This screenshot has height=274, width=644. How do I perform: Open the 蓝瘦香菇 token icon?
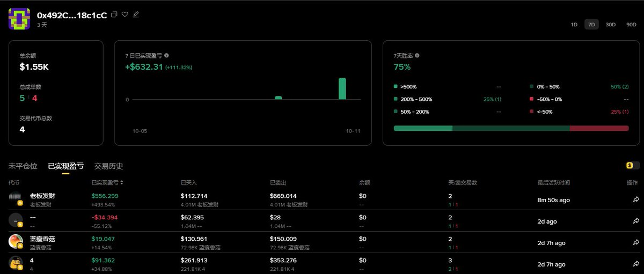click(x=16, y=241)
